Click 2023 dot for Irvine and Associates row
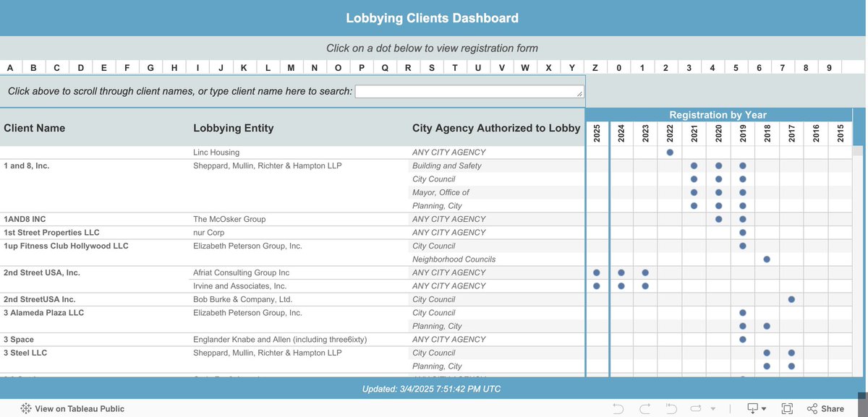The width and height of the screenshot is (868, 417). point(645,286)
